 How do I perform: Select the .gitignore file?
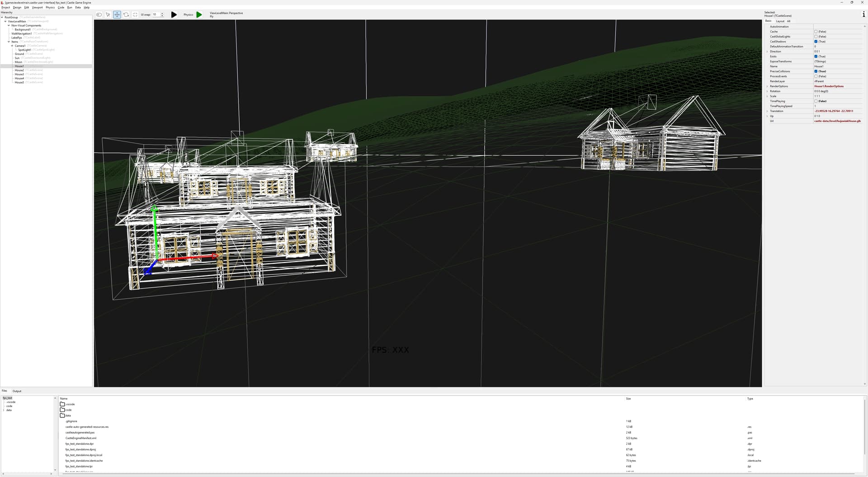pyautogui.click(x=71, y=421)
